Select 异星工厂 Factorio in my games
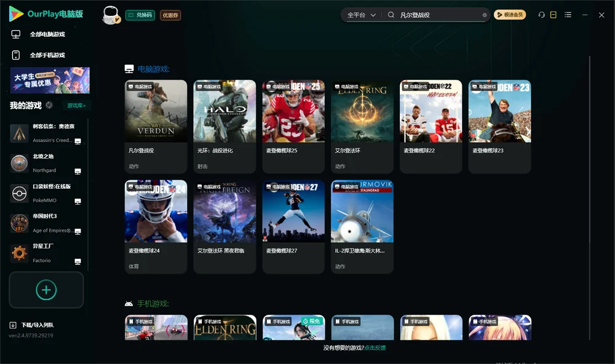 click(x=46, y=253)
